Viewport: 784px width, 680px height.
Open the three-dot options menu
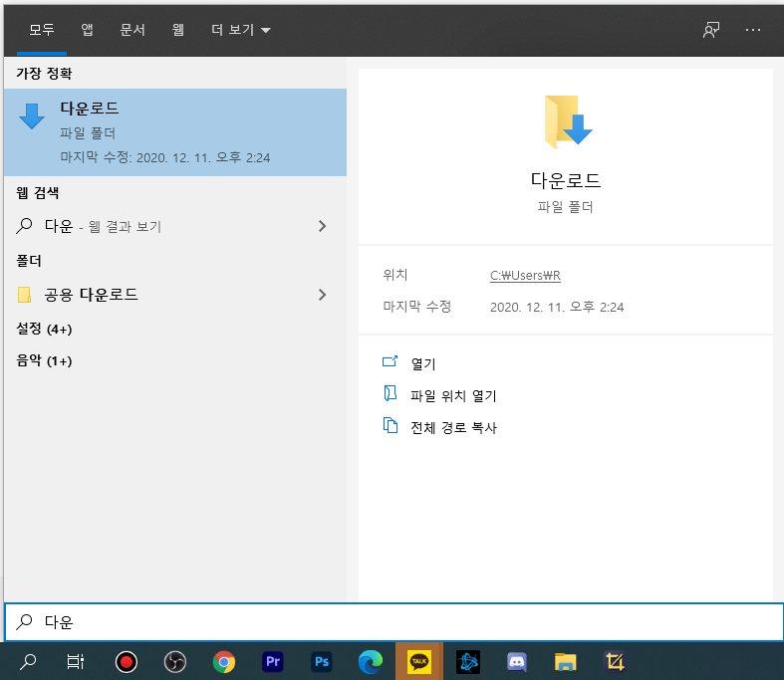[x=752, y=30]
